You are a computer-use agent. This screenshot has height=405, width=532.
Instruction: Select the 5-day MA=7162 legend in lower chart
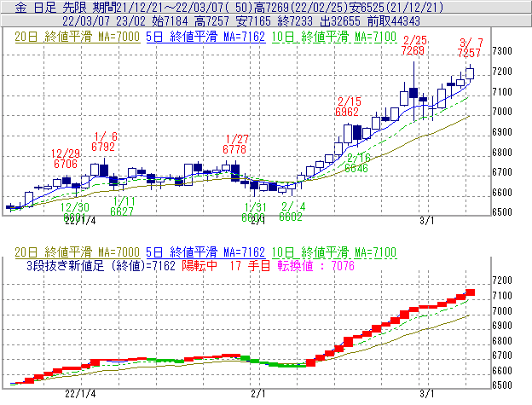205,252
